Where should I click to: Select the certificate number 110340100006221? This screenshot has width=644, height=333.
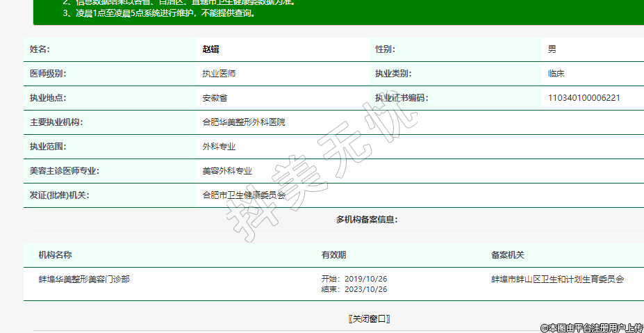(x=584, y=98)
